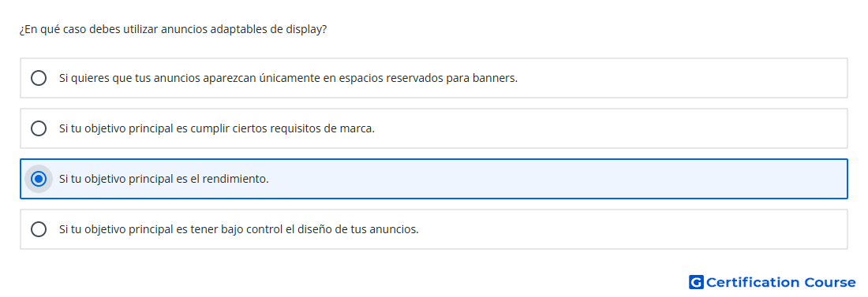The height and width of the screenshot is (297, 868).
Task: Click the 'espacios reservados para banners' answer text
Action: click(x=288, y=78)
